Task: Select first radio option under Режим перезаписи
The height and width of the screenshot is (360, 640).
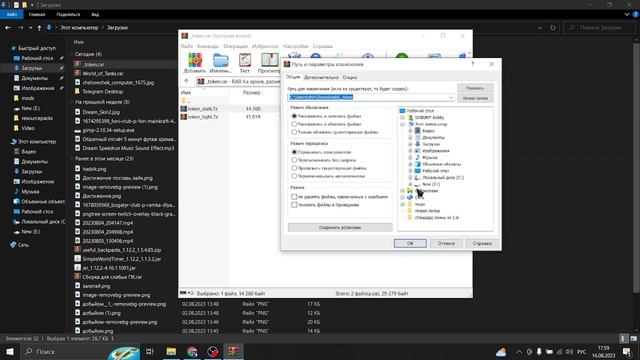Action: [294, 152]
